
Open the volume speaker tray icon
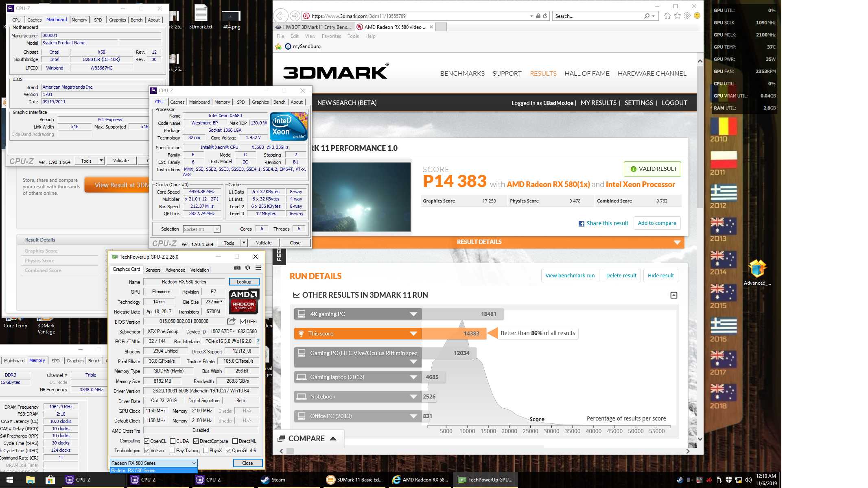(748, 480)
